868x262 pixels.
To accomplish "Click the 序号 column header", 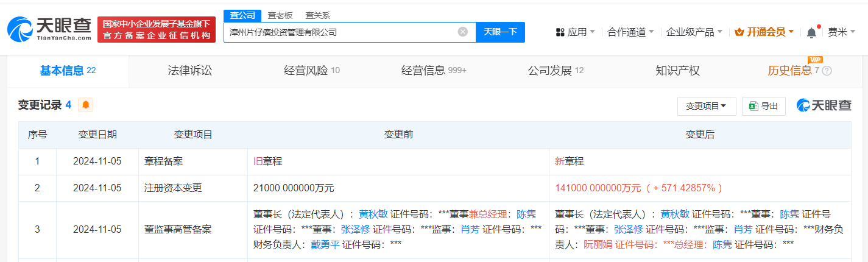I will (x=37, y=135).
